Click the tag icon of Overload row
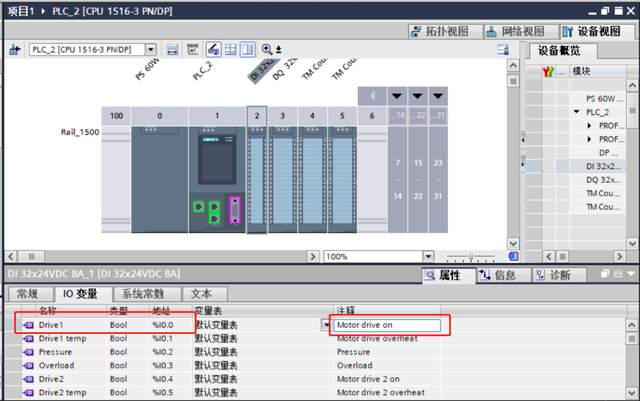The image size is (640, 401). click(x=28, y=365)
